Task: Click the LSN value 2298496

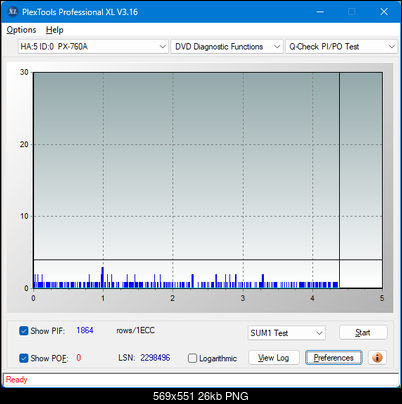Action: (x=155, y=358)
